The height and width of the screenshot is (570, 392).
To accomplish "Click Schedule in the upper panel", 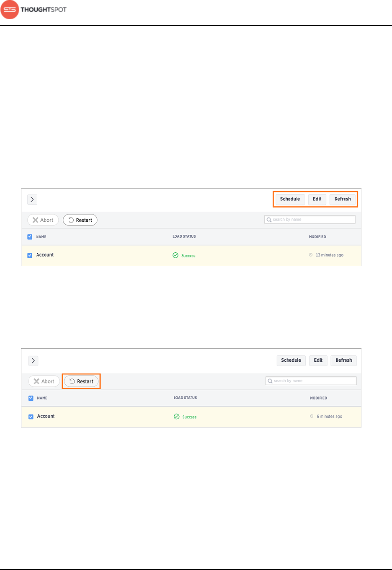I will pyautogui.click(x=290, y=199).
